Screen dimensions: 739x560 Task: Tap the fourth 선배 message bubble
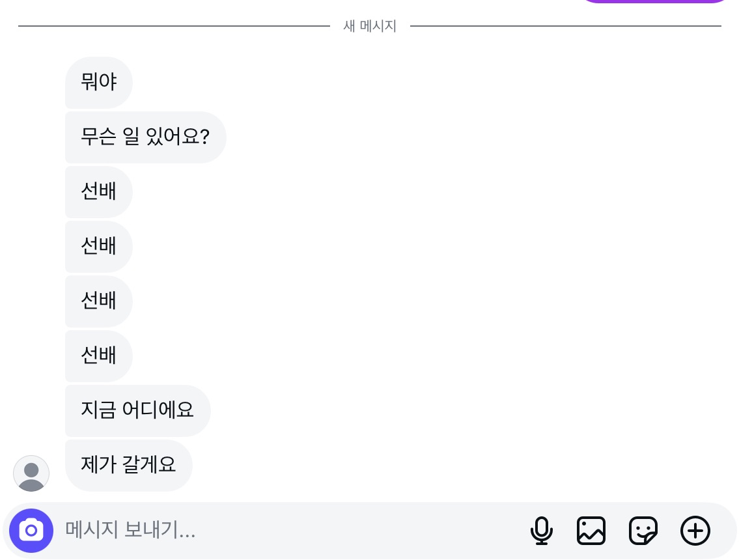pyautogui.click(x=99, y=356)
